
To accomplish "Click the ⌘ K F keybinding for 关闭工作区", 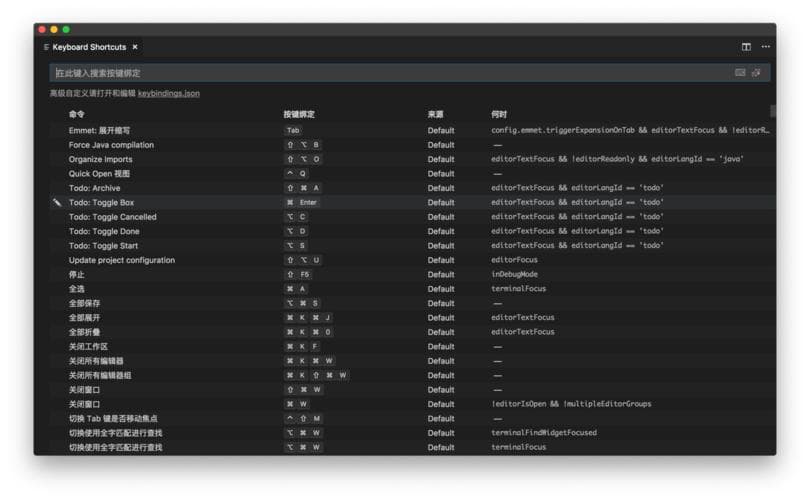I will click(x=303, y=347).
